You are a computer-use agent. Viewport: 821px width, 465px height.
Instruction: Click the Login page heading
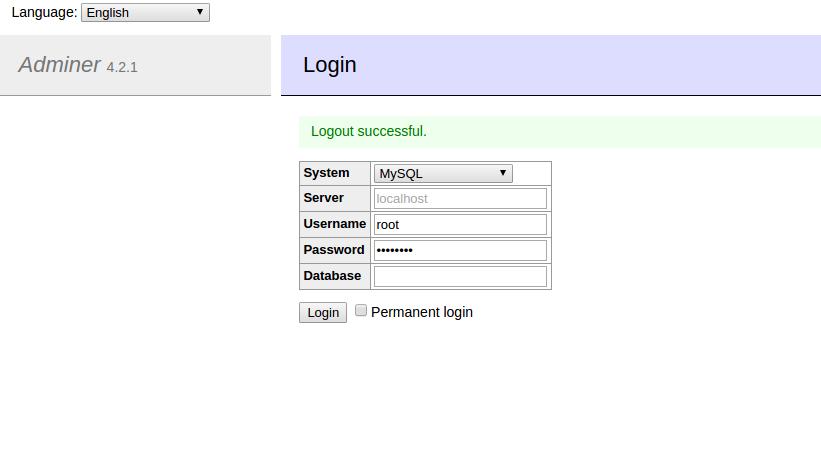click(330, 65)
